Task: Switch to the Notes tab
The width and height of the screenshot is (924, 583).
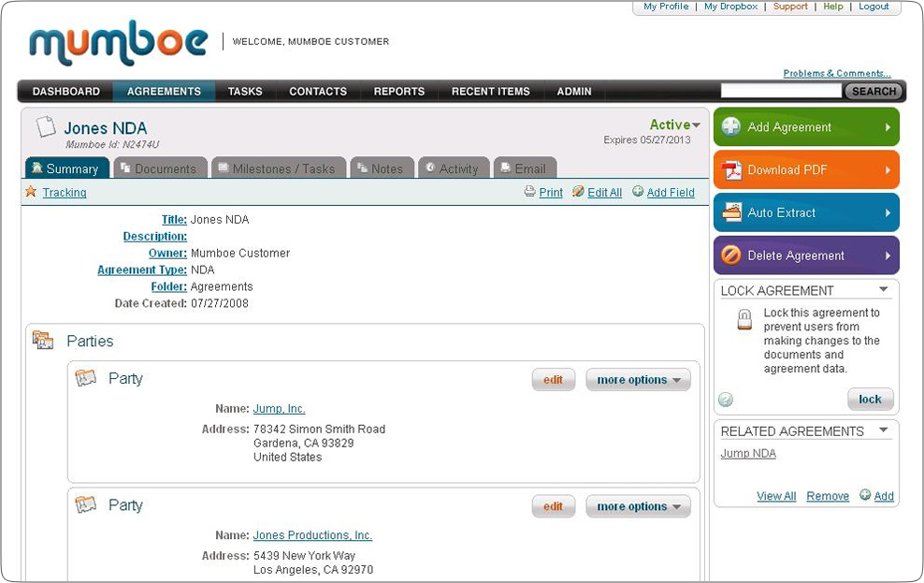Action: (383, 168)
